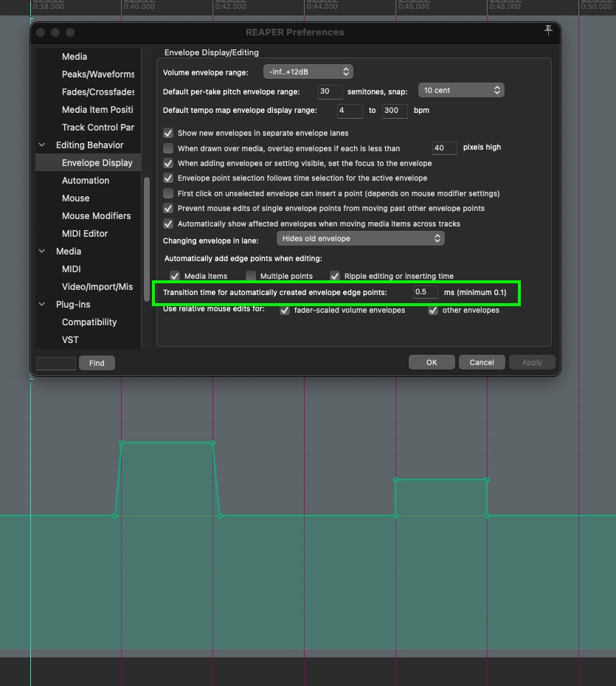The image size is (616, 686).
Task: Click the OK button to confirm preferences
Action: click(432, 362)
